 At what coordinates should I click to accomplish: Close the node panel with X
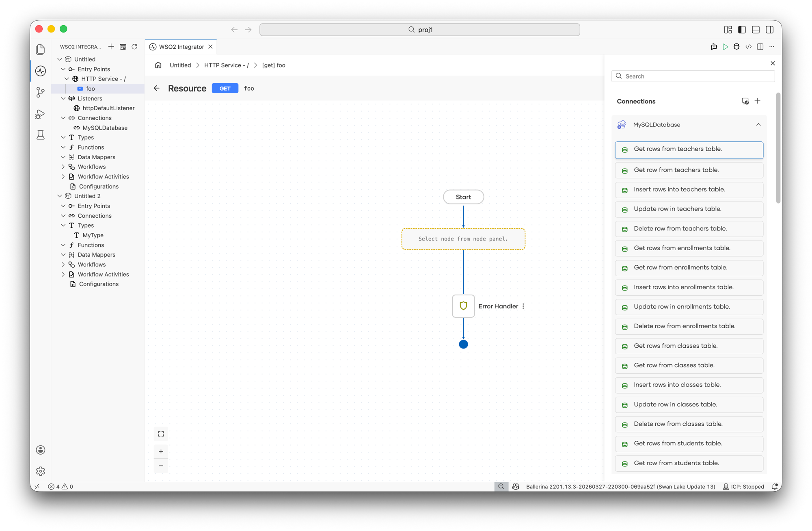(773, 63)
